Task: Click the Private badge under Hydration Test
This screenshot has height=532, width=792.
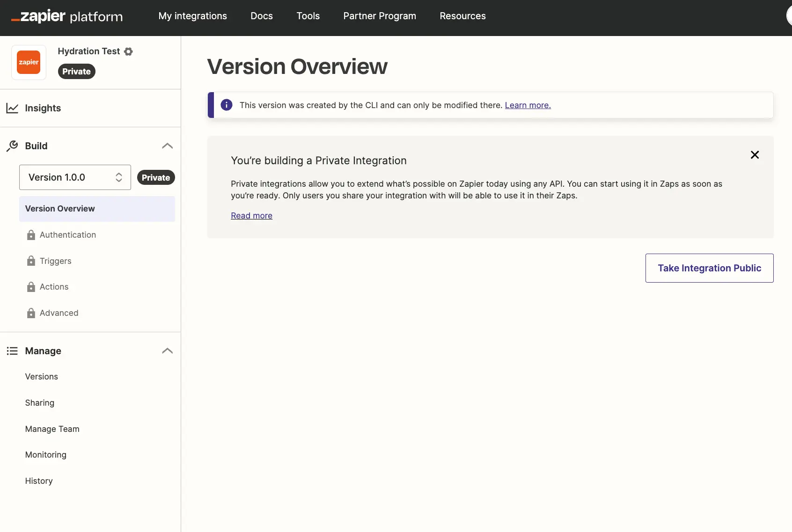Action: [76, 72]
